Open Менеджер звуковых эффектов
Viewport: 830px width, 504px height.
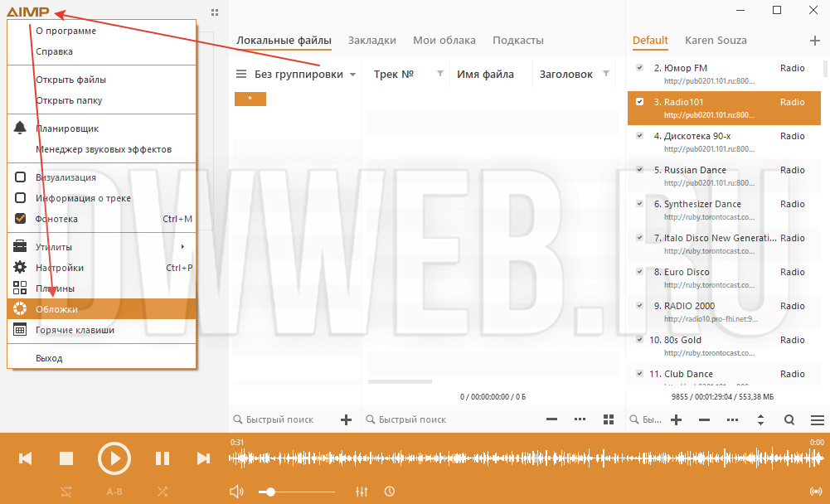[102, 149]
